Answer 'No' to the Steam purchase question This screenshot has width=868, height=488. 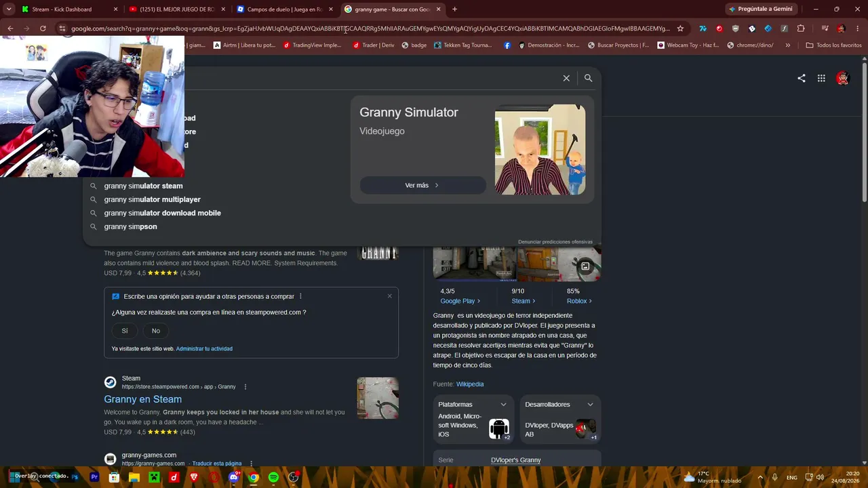[x=156, y=331]
